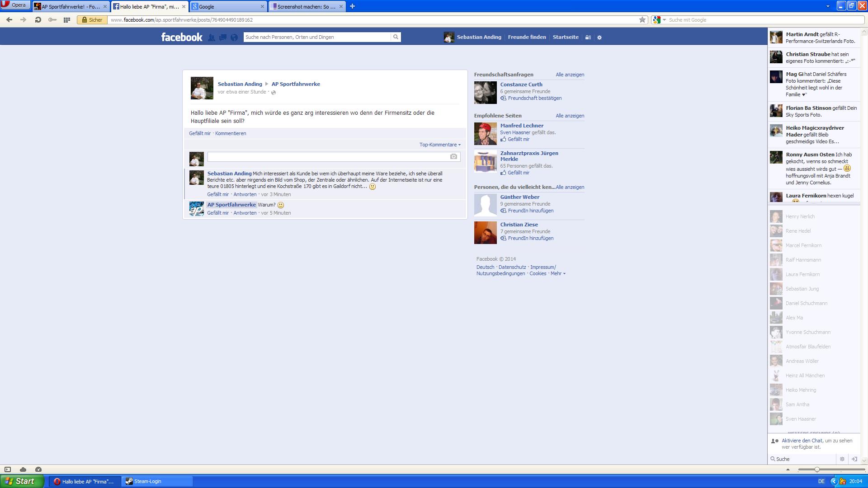Screen dimensions: 868x488
Task: Open chat options gear icon
Action: (x=842, y=459)
